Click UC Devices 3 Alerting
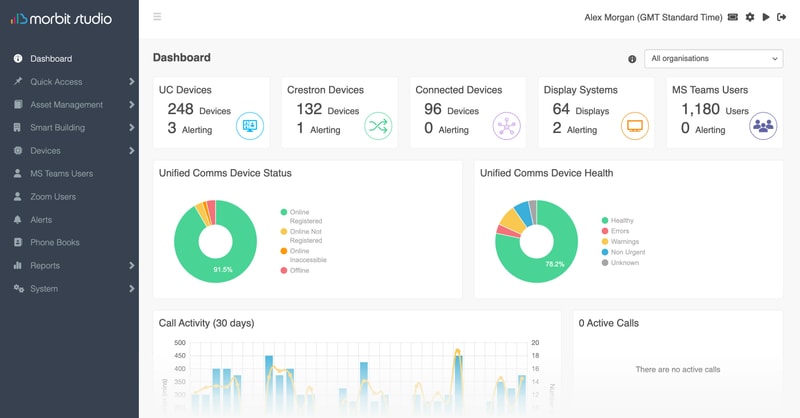The width and height of the screenshot is (800, 418). point(190,128)
